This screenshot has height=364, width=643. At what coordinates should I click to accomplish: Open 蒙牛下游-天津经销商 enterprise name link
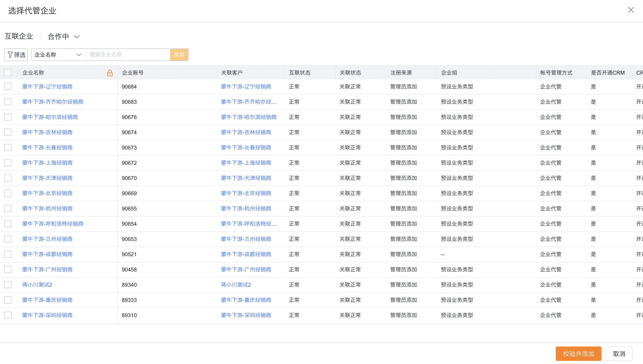click(x=47, y=178)
